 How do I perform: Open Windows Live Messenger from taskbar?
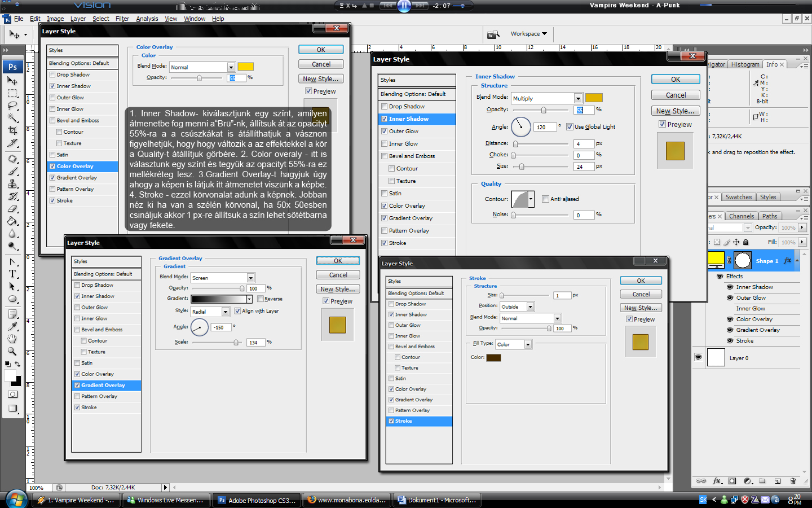pyautogui.click(x=165, y=500)
